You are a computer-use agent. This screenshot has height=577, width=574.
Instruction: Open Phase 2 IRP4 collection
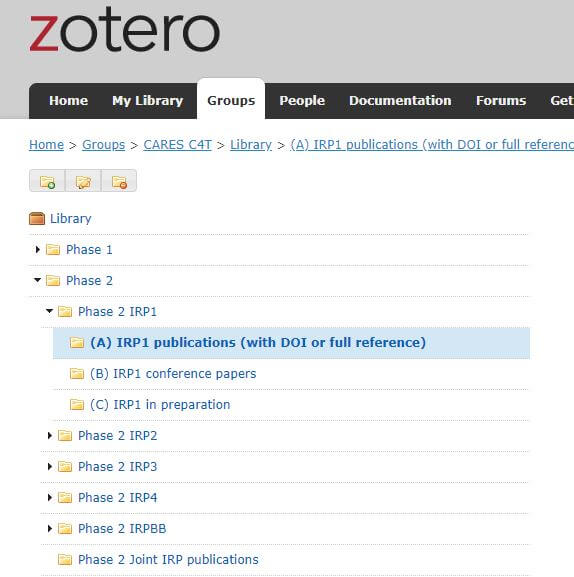117,498
